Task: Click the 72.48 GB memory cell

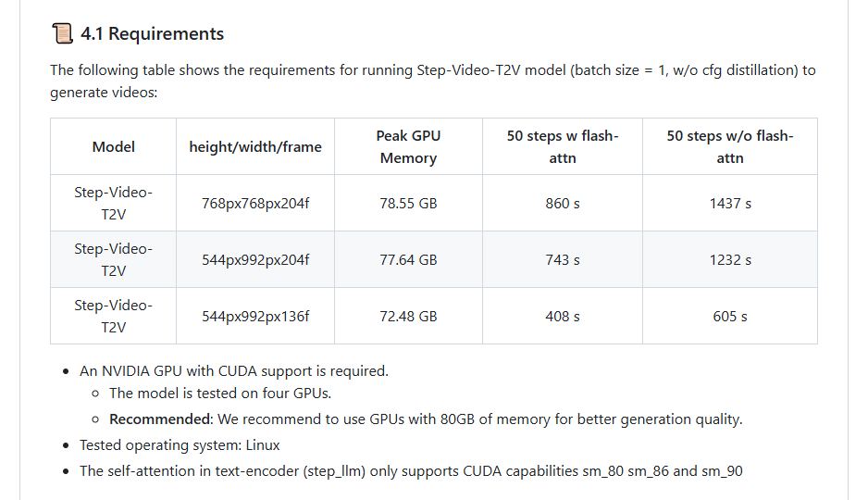Action: coord(408,316)
